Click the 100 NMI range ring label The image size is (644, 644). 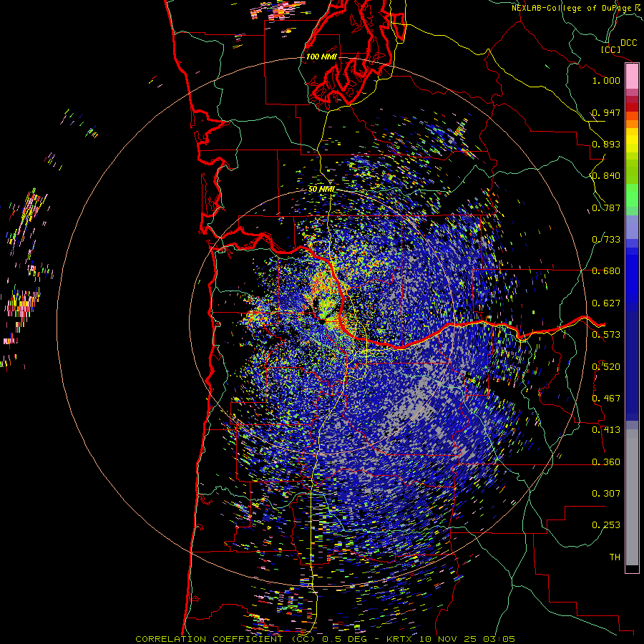point(321,57)
